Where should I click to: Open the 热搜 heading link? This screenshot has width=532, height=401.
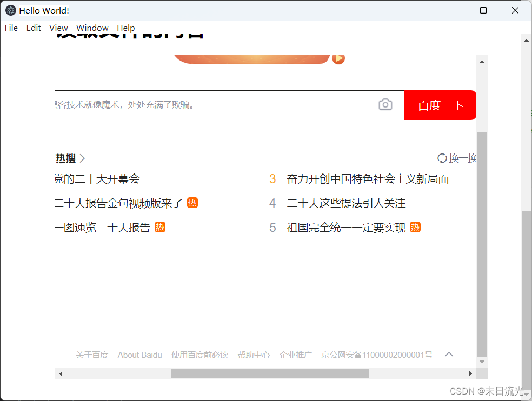[66, 158]
